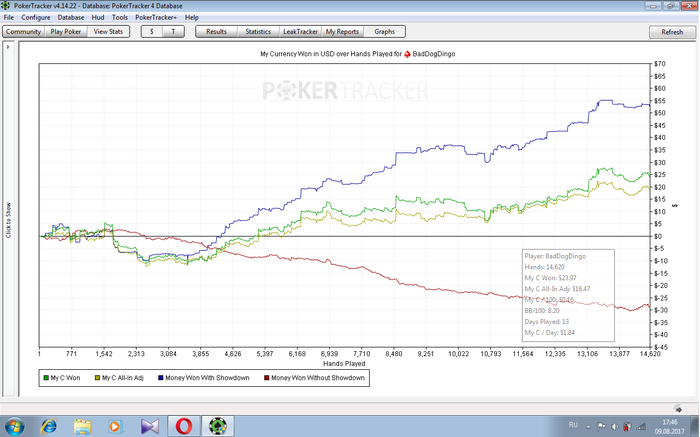Click the My C Won: $23.97 info line
This screenshot has height=437, width=700.
pos(550,278)
